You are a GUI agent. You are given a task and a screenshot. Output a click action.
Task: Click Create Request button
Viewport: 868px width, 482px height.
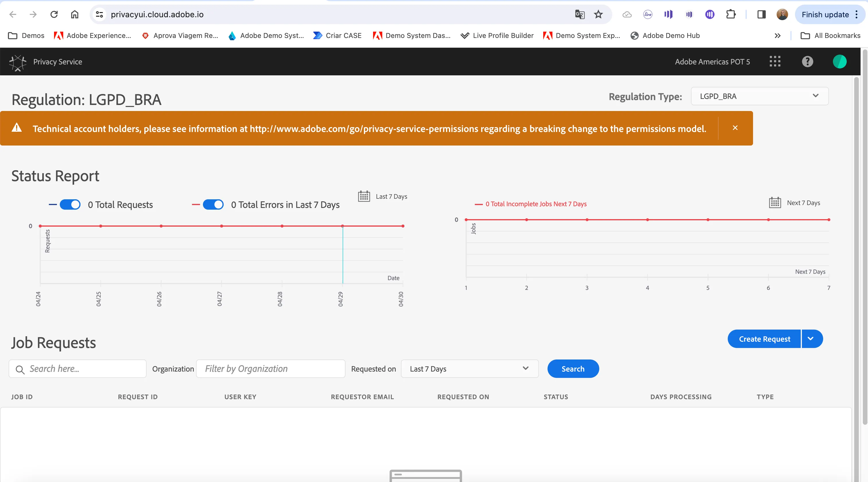[x=764, y=339]
